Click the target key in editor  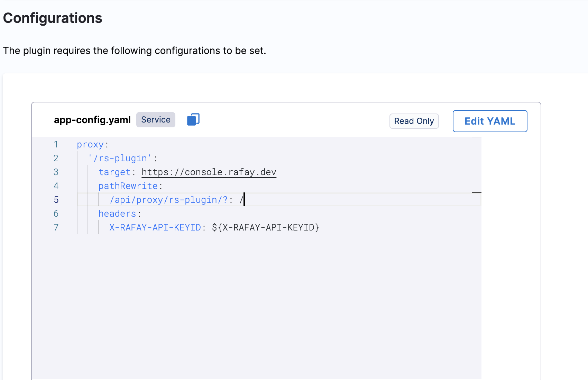(x=114, y=172)
